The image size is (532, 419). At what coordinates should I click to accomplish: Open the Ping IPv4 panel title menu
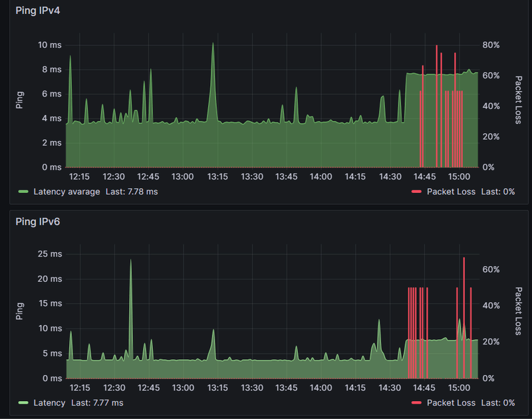[38, 11]
